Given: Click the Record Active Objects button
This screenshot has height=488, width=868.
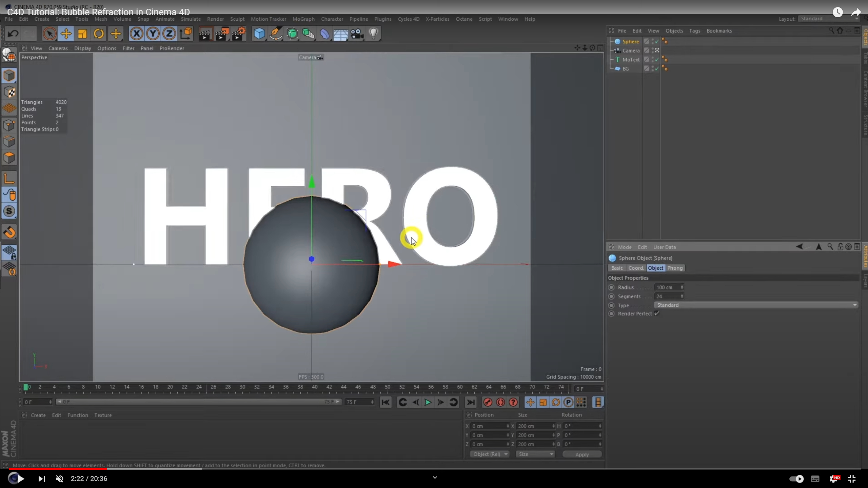Looking at the screenshot, I should tap(488, 402).
